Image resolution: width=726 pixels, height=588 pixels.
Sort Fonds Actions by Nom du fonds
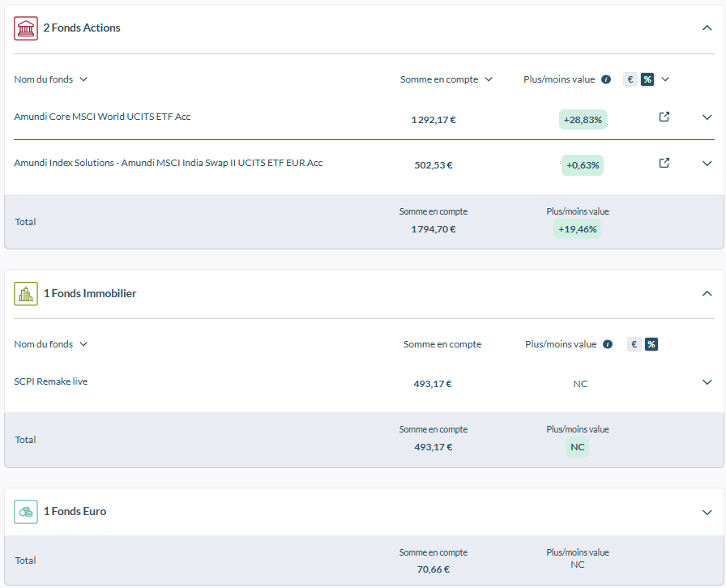tap(50, 79)
